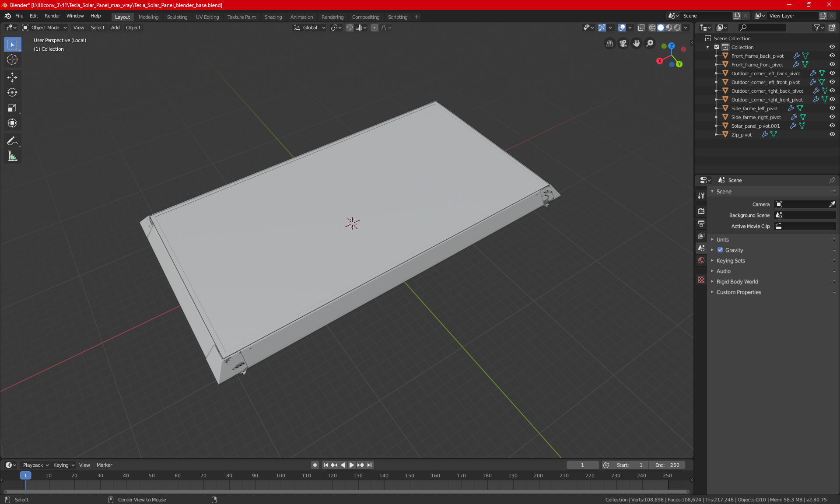Viewport: 840px width, 504px height.
Task: Jump to the timeline end frame
Action: [x=369, y=465]
